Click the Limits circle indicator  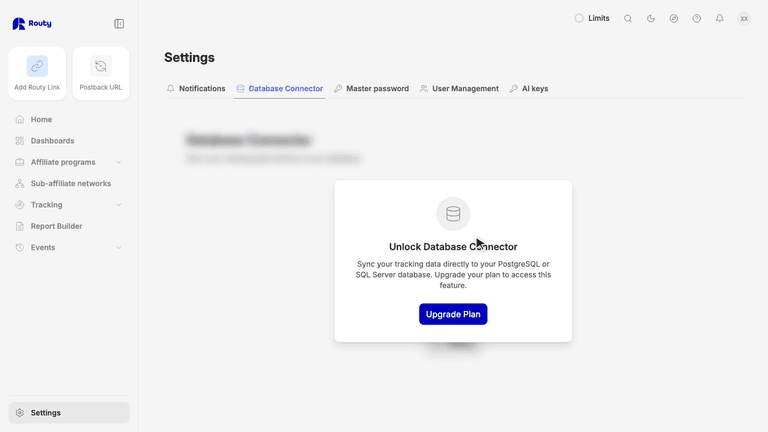[x=579, y=18]
